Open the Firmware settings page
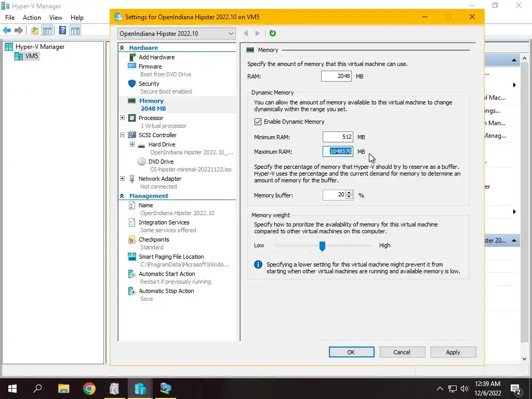This screenshot has width=532, height=399. tap(150, 66)
